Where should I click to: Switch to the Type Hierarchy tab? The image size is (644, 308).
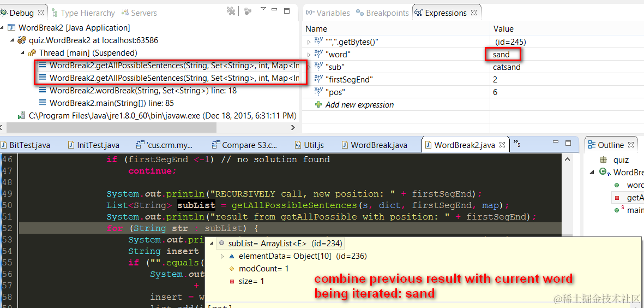pyautogui.click(x=83, y=13)
